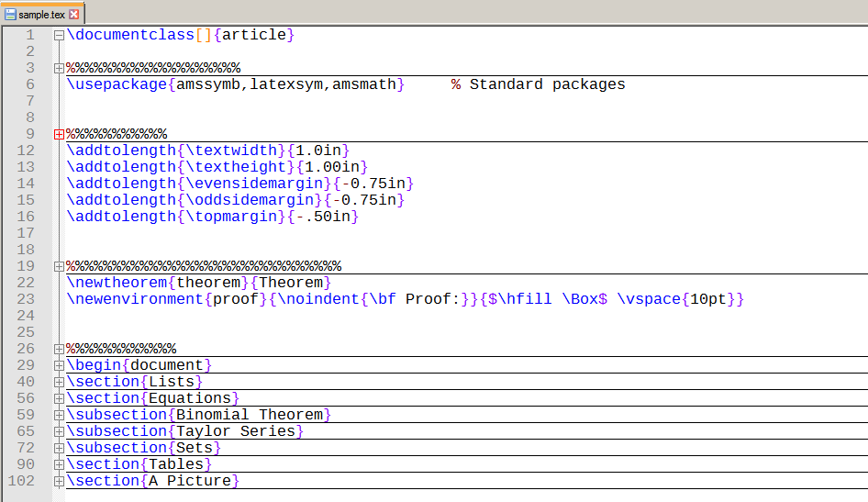
Task: Click the percent comment row on line 19
Action: (x=204, y=266)
